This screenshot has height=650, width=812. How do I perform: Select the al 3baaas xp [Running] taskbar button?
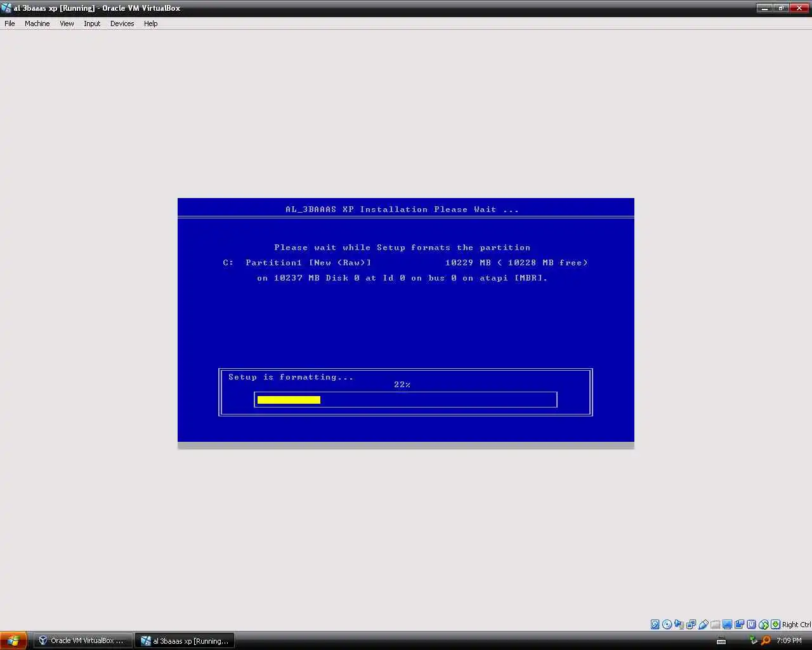tap(185, 640)
